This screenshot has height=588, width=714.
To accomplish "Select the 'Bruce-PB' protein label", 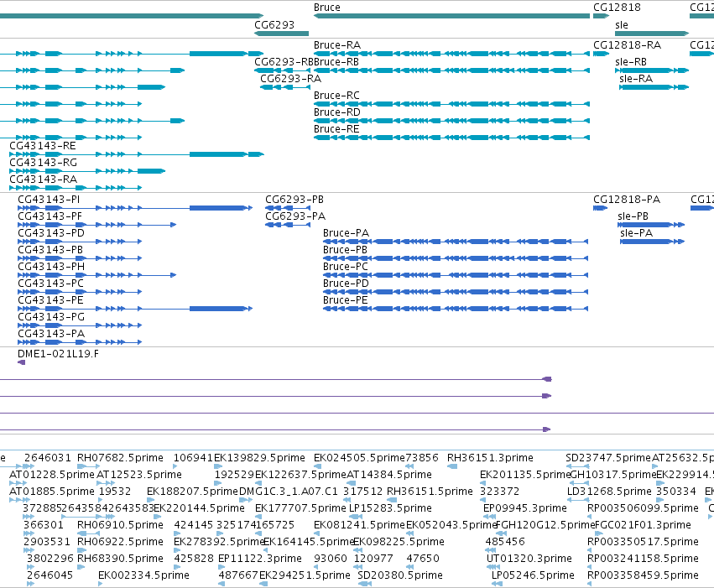I will click(345, 250).
